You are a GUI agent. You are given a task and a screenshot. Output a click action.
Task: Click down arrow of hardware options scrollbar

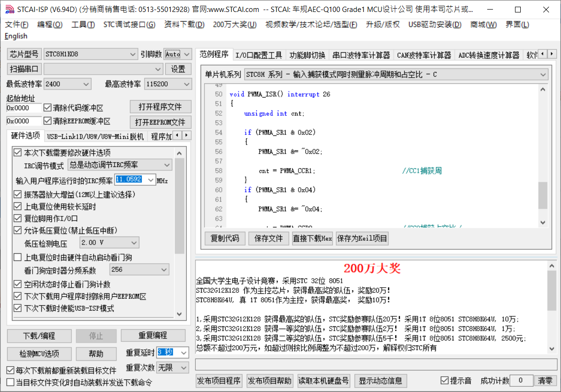180,314
